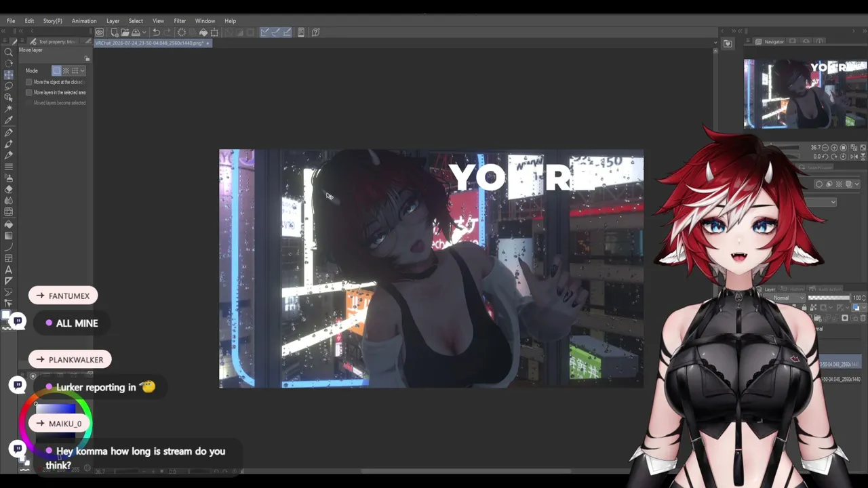Select the Frame border tool
The width and height of the screenshot is (868, 488).
click(9, 258)
